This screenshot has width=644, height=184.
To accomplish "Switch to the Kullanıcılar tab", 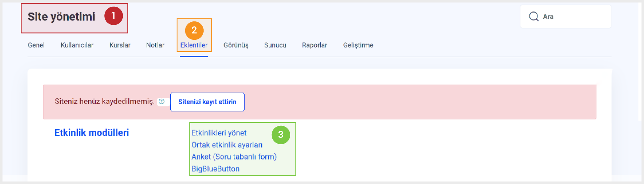I will (77, 45).
